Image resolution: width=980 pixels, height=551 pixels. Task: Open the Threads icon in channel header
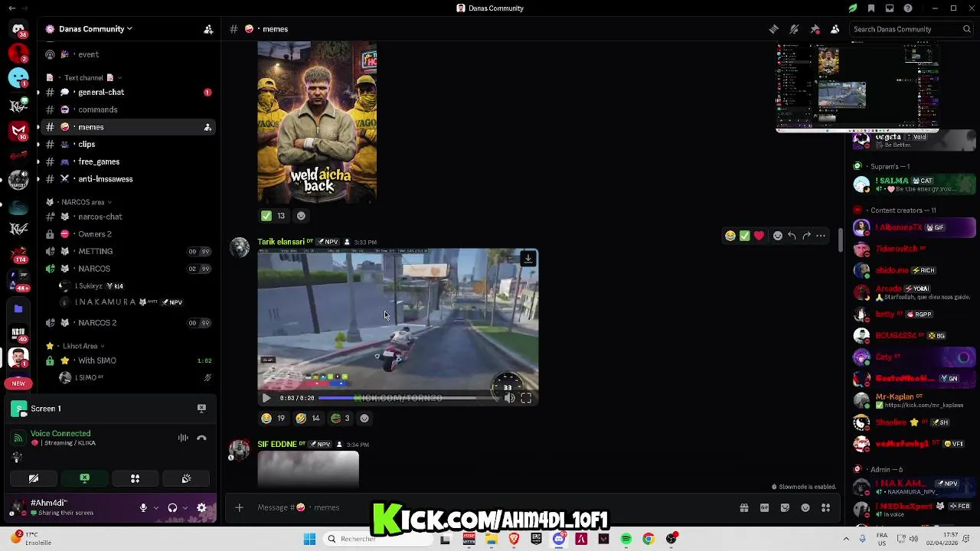pyautogui.click(x=773, y=29)
